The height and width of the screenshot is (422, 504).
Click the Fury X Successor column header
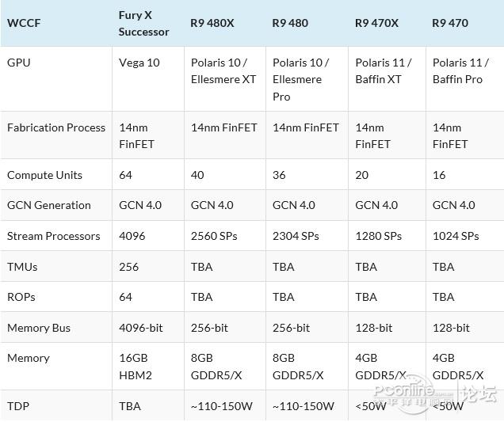(143, 24)
